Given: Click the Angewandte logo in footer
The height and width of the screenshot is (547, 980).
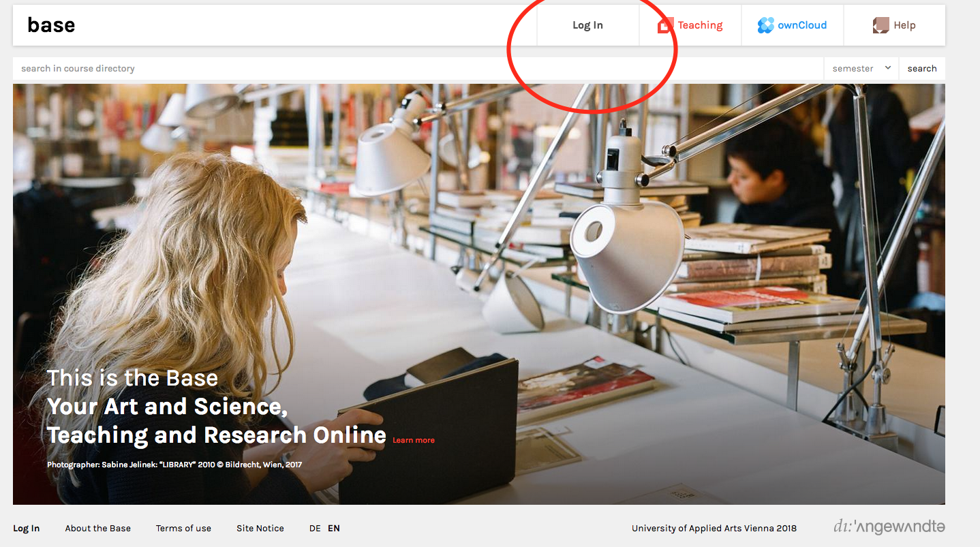Looking at the screenshot, I should 889,527.
